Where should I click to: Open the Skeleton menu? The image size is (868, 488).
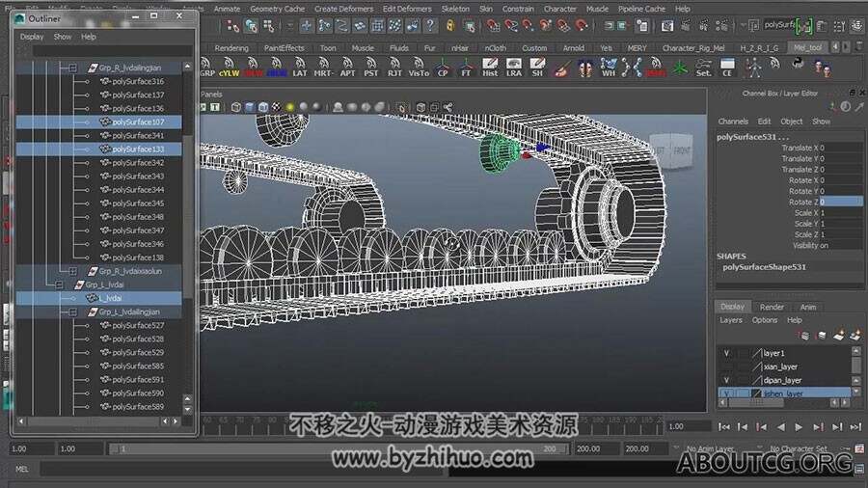point(455,9)
